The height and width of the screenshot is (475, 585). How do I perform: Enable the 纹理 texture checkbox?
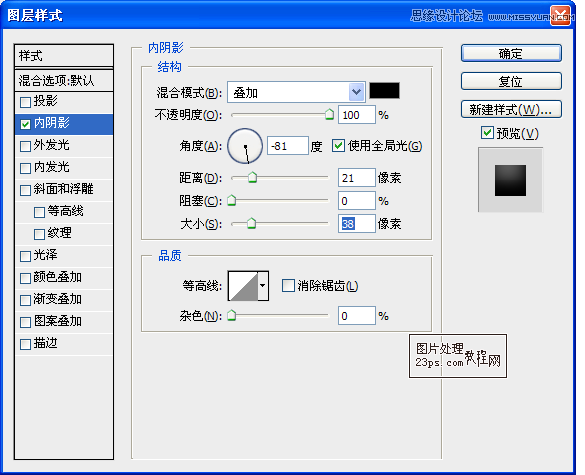coord(39,234)
